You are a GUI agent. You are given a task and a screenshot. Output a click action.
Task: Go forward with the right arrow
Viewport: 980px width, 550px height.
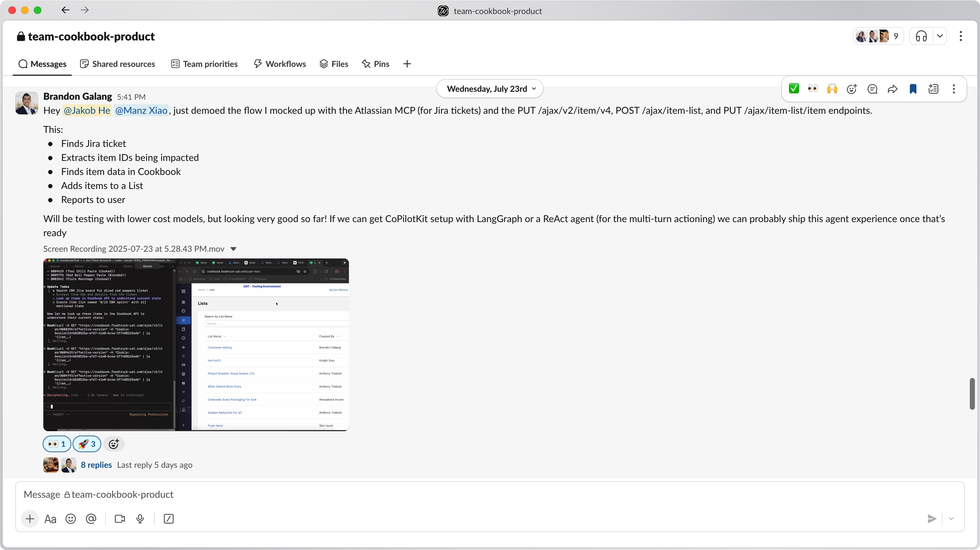(x=85, y=10)
